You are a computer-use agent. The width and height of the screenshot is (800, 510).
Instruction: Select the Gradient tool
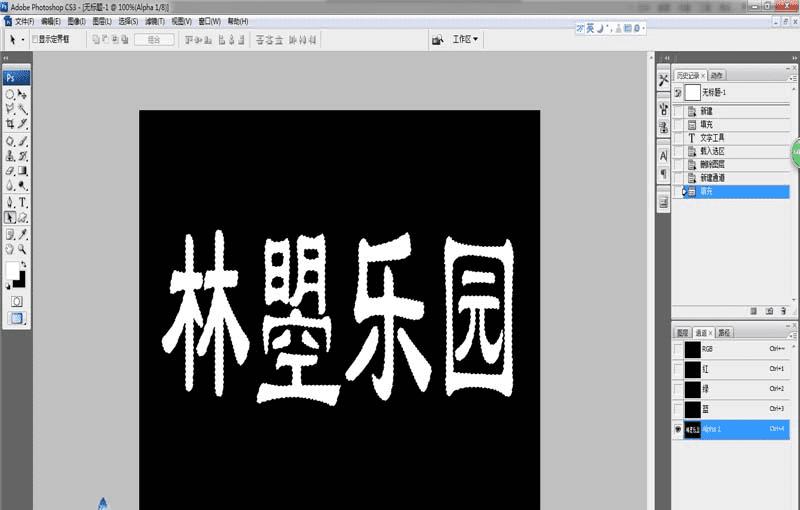[22, 171]
